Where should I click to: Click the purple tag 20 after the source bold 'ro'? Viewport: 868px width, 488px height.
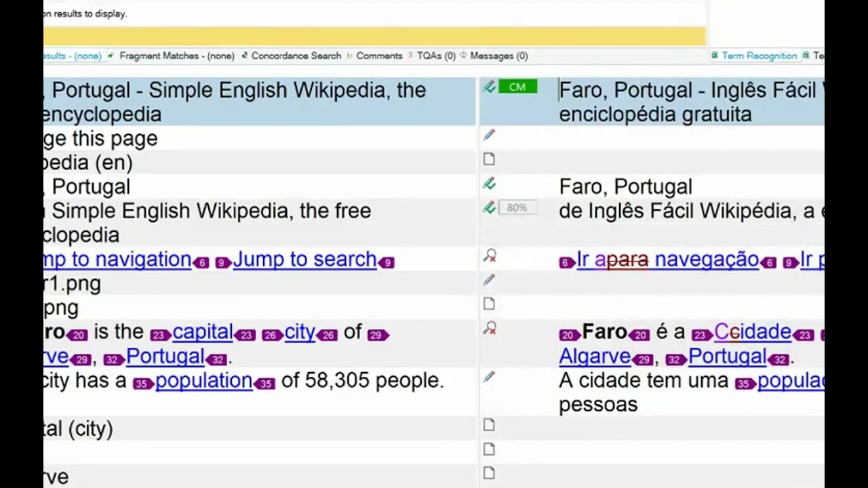tap(78, 335)
